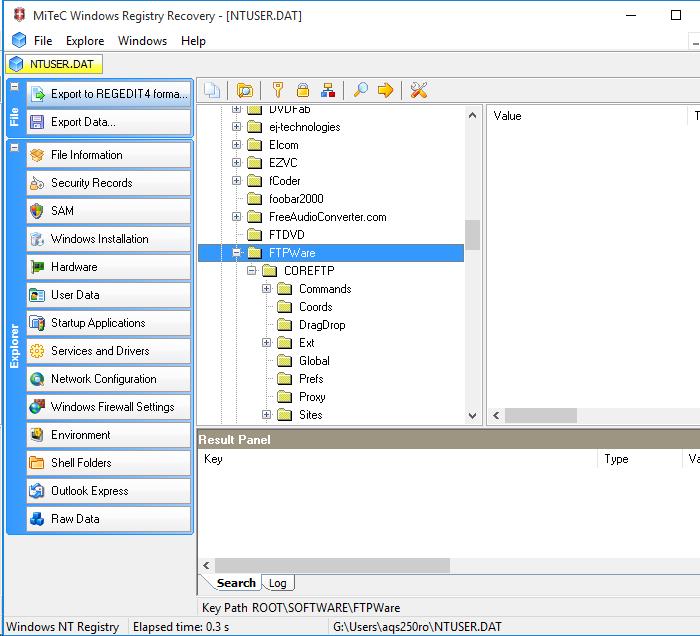Click the Shell Folders folder icon
Screen dimensions: 700x636
(37, 463)
